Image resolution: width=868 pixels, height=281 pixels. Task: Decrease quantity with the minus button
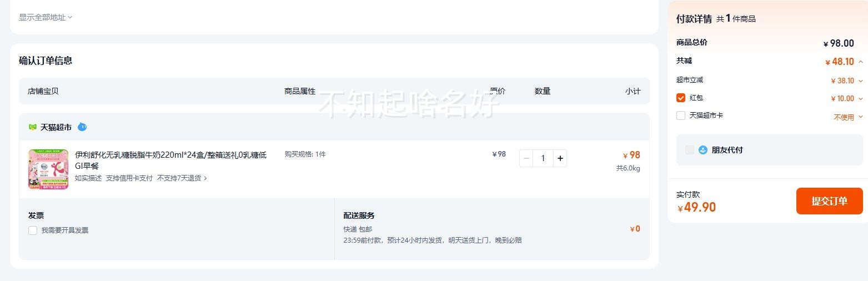pyautogui.click(x=526, y=158)
